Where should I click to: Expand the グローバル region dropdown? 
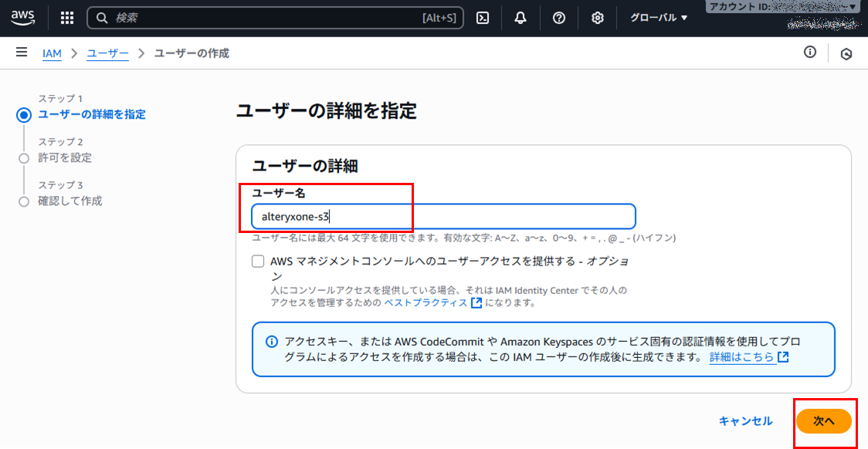(x=658, y=18)
